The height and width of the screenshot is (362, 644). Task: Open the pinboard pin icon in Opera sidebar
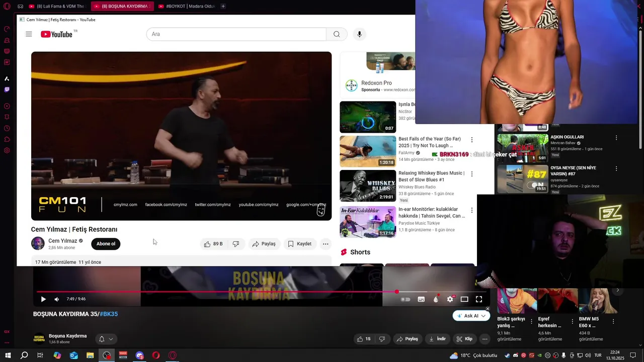point(7,117)
